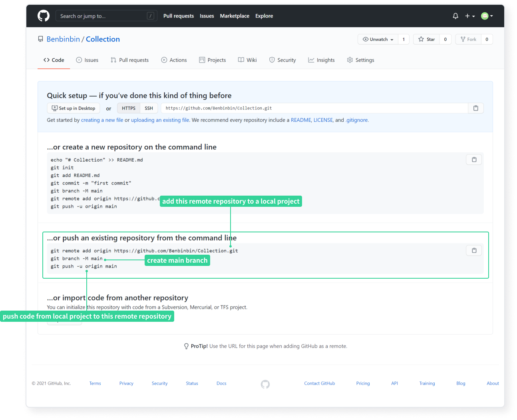Click the Fork button
Viewport: 517px width, 420px height.
tap(468, 39)
